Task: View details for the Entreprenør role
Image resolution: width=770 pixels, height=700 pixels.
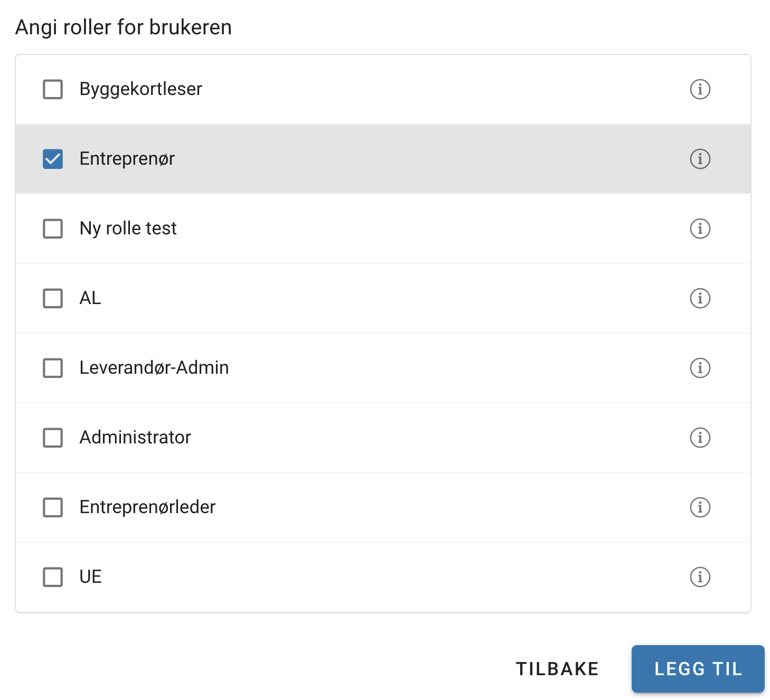Action: click(700, 159)
